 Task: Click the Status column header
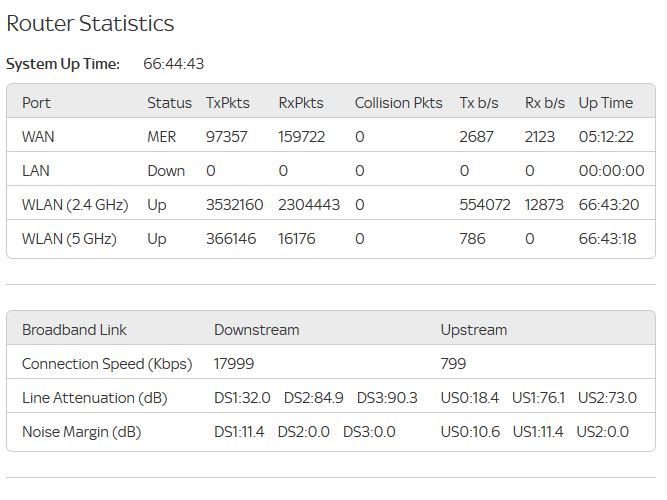pos(169,103)
